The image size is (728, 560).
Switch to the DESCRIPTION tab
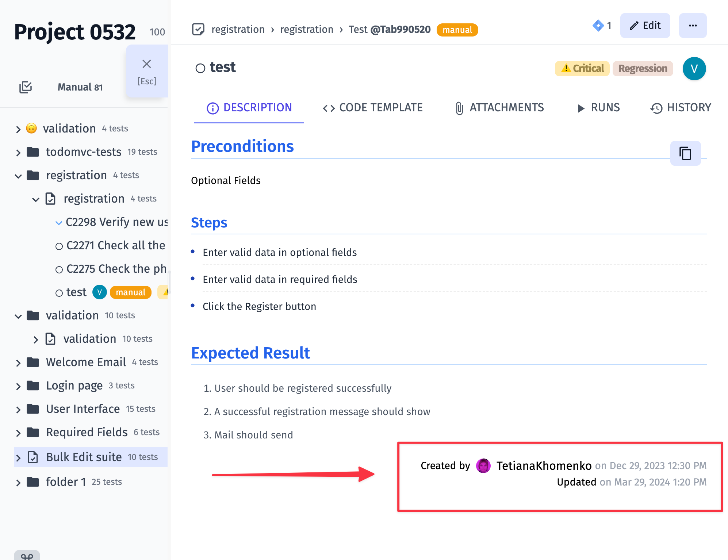coord(249,108)
